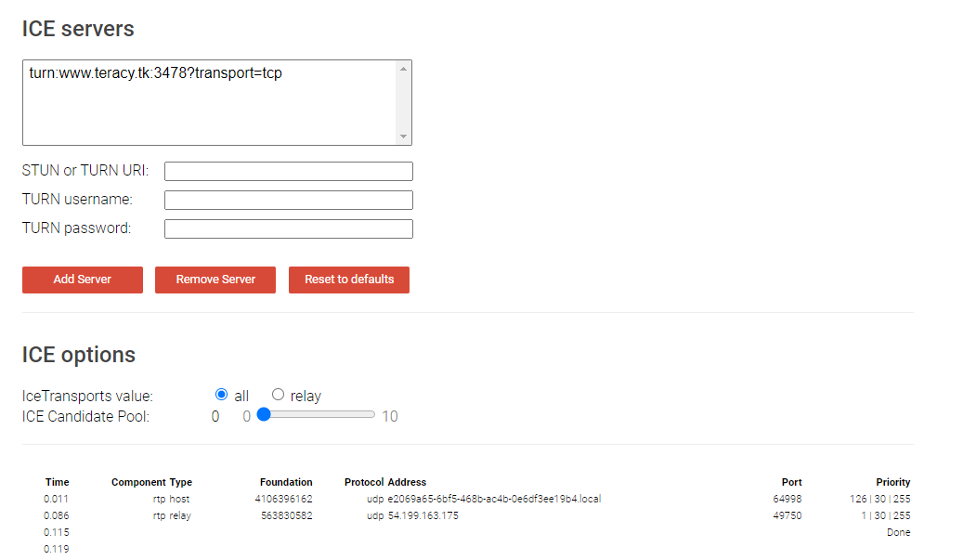Click the 'Component Type' column header
This screenshot has height=560, width=963.
coord(151,482)
